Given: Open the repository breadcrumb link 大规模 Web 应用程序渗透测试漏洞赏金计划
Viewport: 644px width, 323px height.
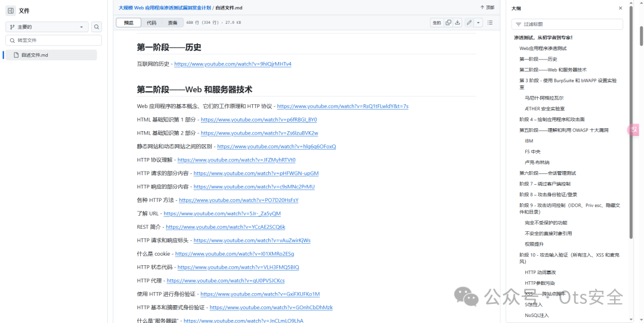Looking at the screenshot, I should [165, 7].
